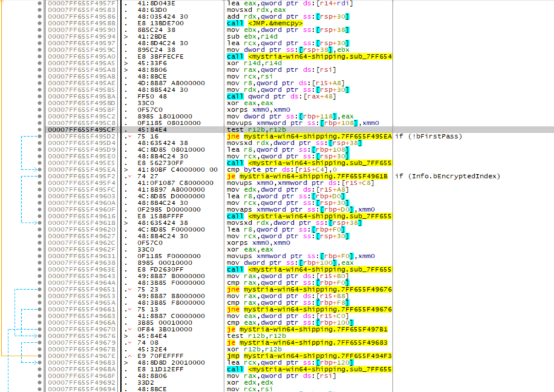Select 'xor r14d,r14d' instruction
Screen dimensions: 554x392
point(254,64)
